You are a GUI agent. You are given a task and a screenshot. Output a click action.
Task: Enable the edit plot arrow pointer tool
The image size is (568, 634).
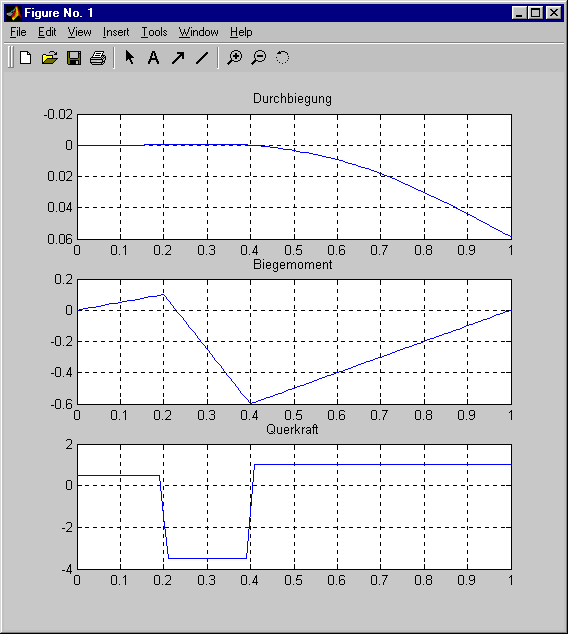point(129,57)
